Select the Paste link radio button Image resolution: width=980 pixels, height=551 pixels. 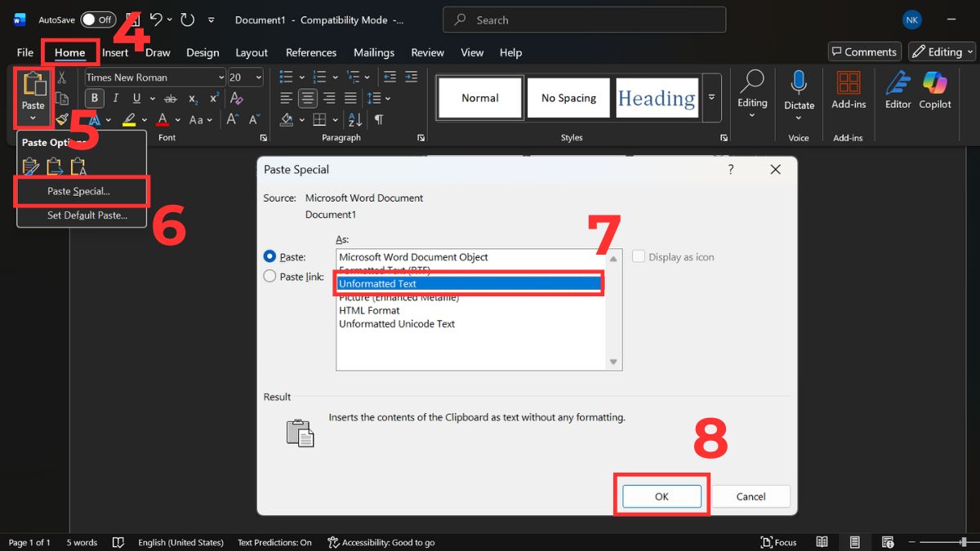270,277
